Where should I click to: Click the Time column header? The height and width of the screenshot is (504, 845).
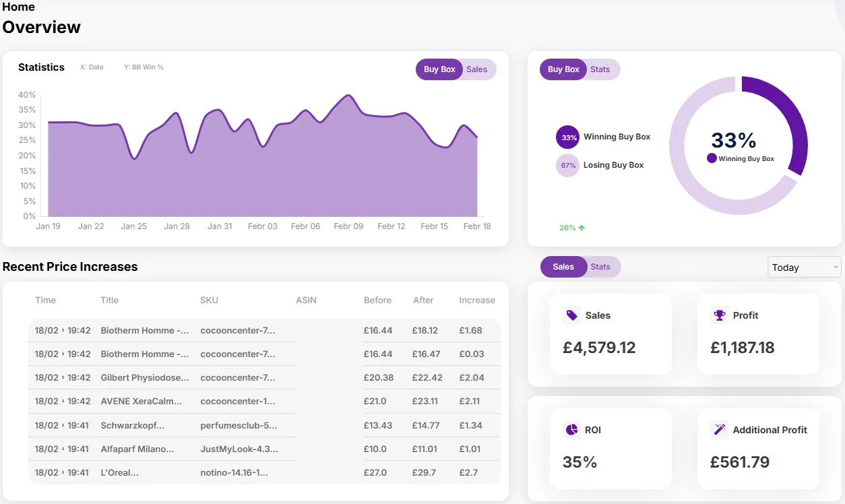pos(45,301)
